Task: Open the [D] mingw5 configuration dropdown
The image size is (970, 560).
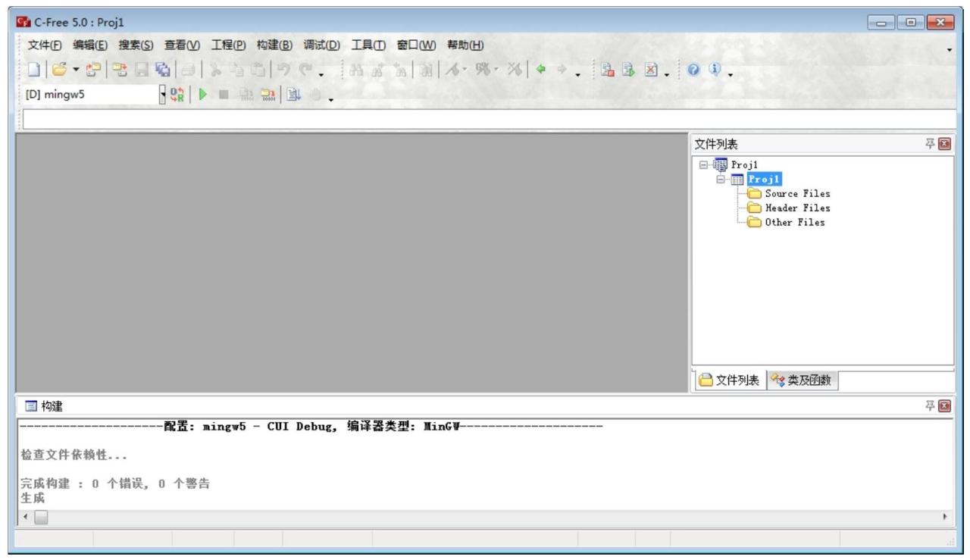Action: click(x=162, y=95)
